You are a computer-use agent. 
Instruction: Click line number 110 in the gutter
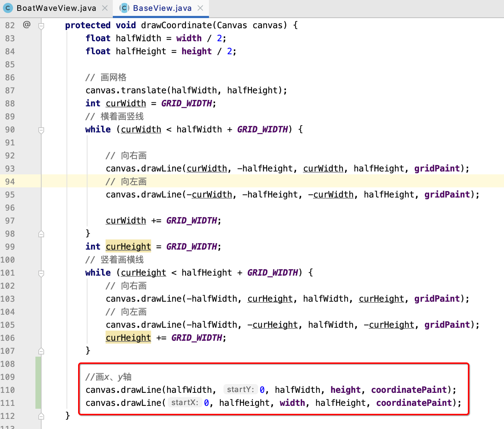click(x=8, y=390)
